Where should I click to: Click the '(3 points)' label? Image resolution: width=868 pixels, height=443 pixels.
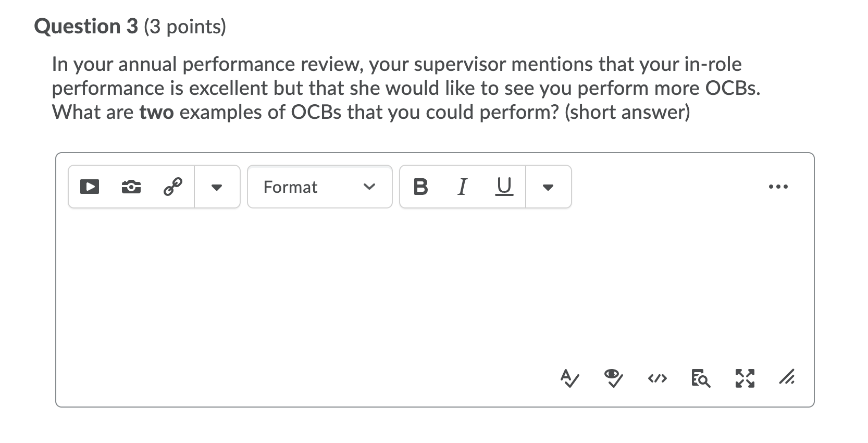click(x=185, y=27)
